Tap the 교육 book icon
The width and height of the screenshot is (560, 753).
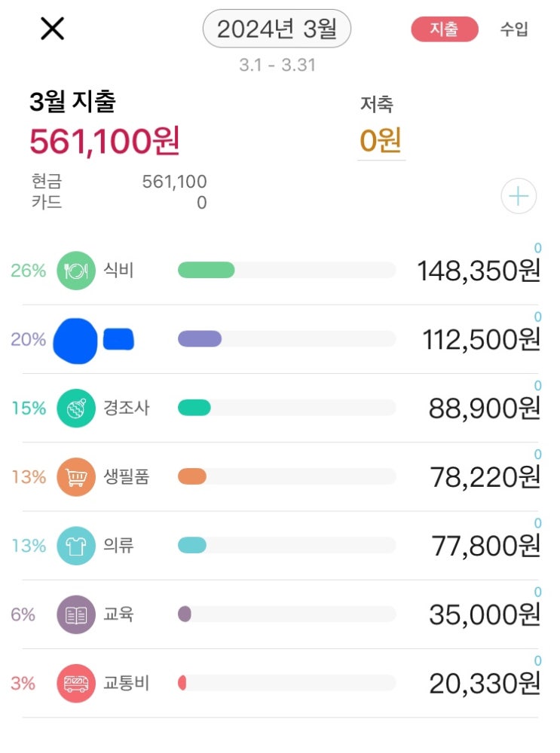76,614
